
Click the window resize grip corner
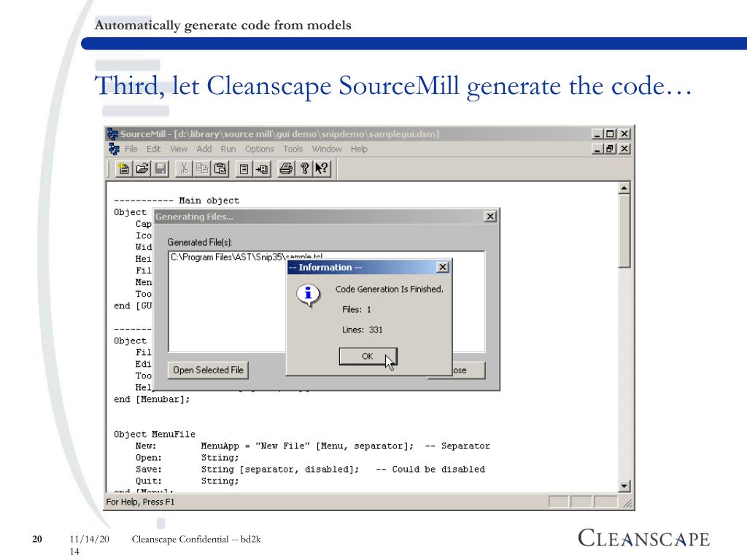pos(627,503)
